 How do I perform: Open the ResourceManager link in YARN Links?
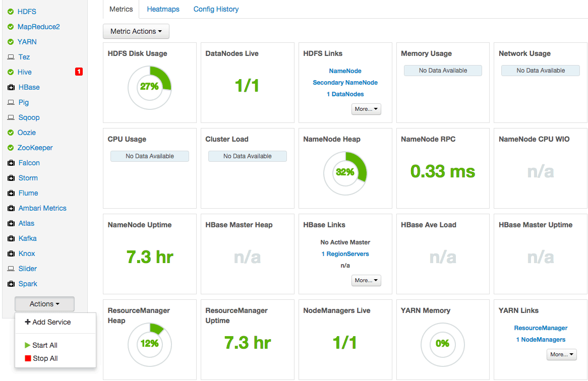point(541,328)
